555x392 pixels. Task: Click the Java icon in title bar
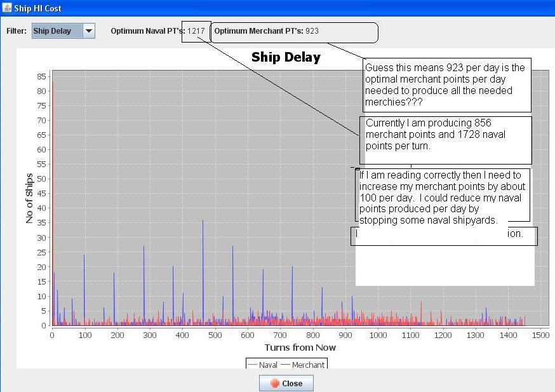tap(7, 8)
